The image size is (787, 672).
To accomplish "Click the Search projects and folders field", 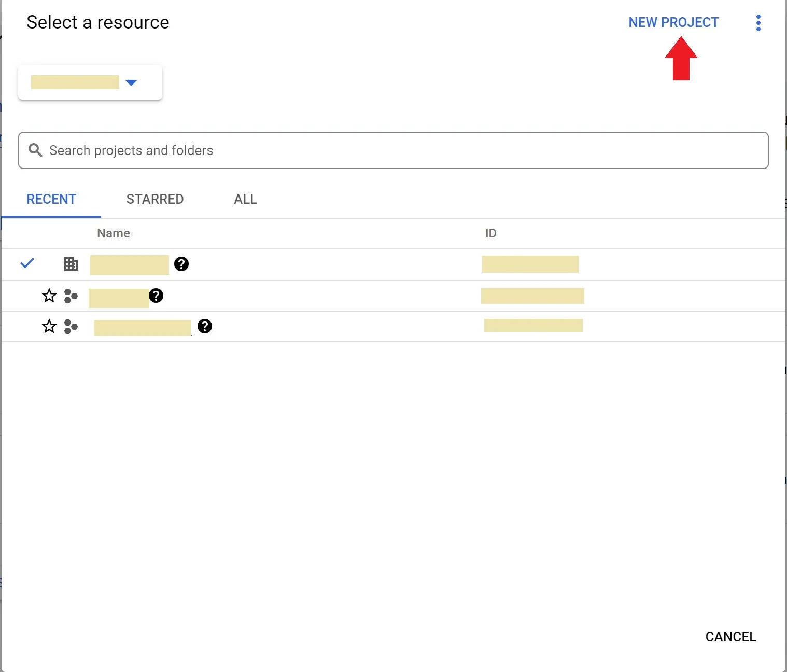I will pyautogui.click(x=394, y=150).
